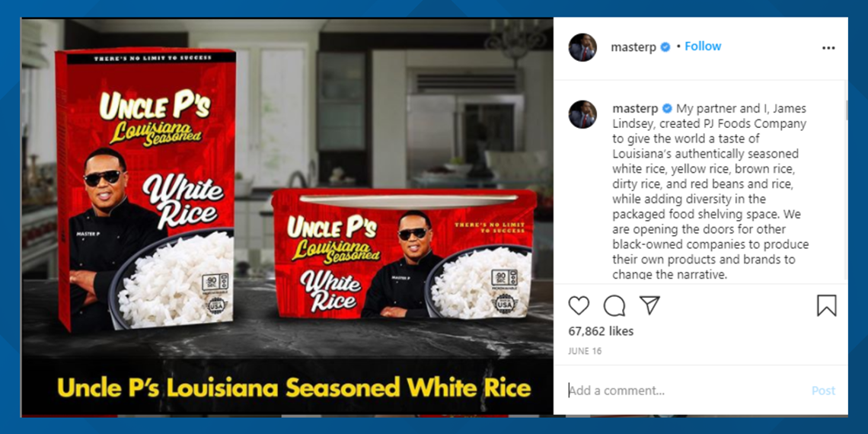Open comments via speech bubble icon

pos(614,305)
